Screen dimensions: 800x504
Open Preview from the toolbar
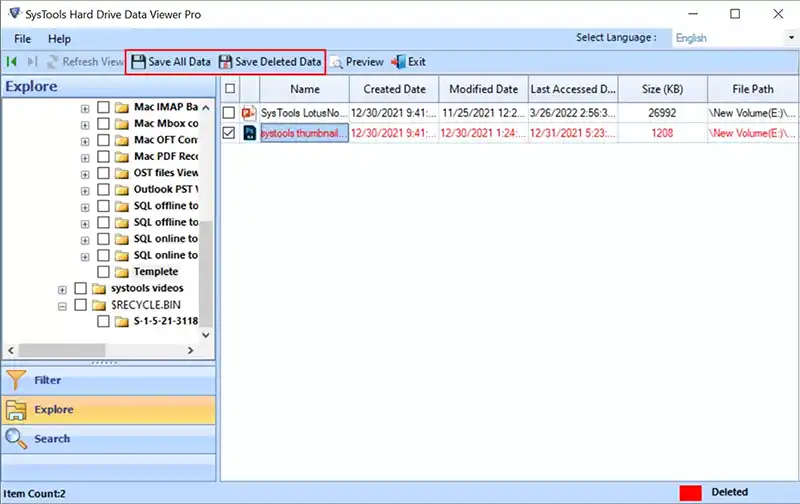(357, 62)
